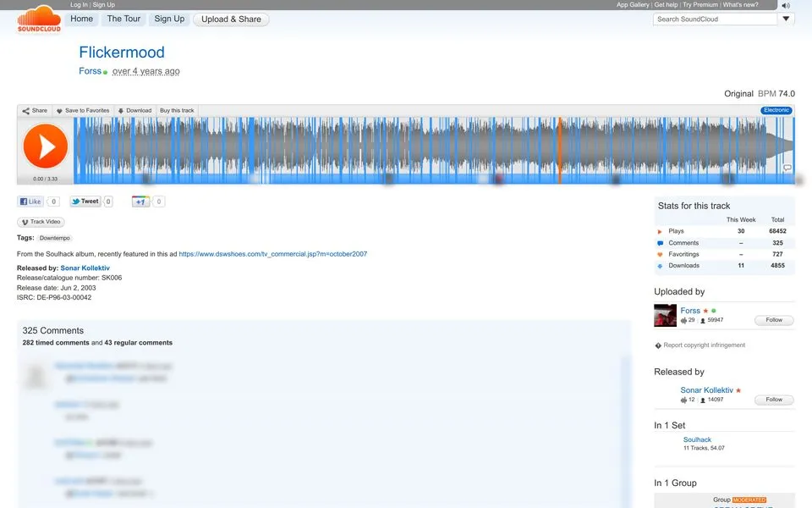Open the Get help link
This screenshot has width=812, height=508.
[x=666, y=5]
